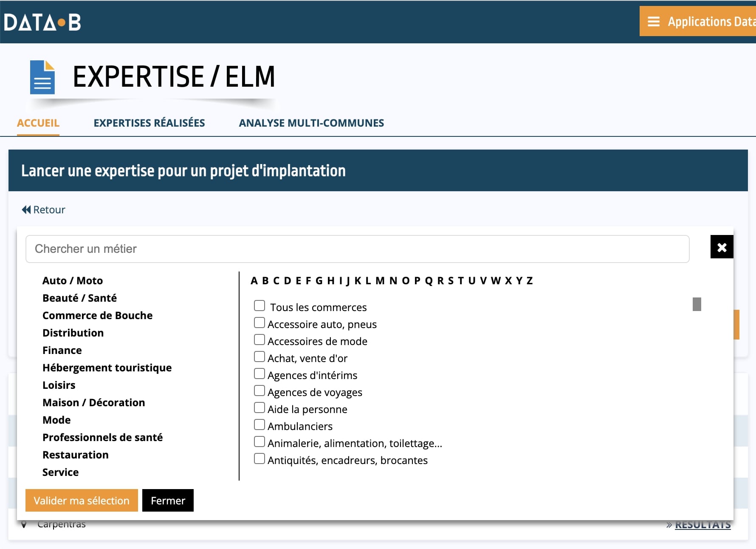This screenshot has height=549, width=756.
Task: Expand the Commerce de Bouche category
Action: 97,315
